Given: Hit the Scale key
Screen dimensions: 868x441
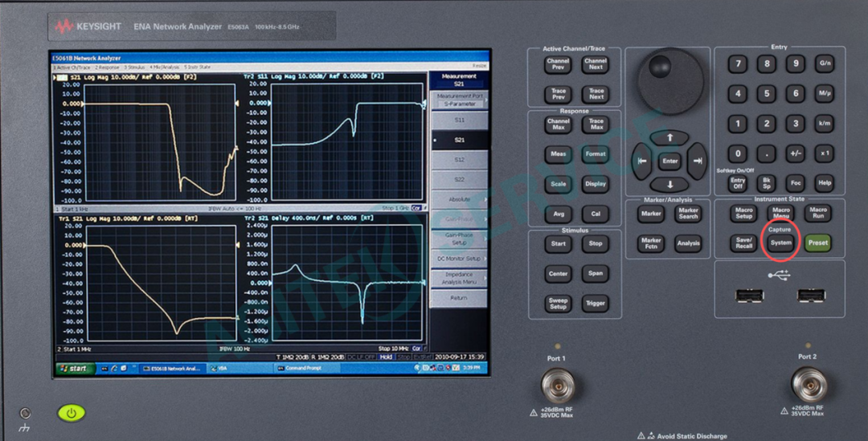Looking at the screenshot, I should pyautogui.click(x=558, y=184).
